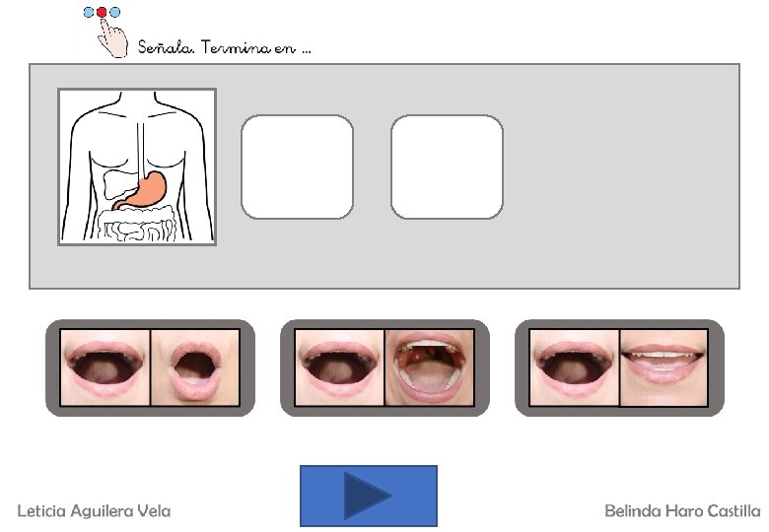Click the Leticia Aguilera Vela credit

click(x=95, y=511)
